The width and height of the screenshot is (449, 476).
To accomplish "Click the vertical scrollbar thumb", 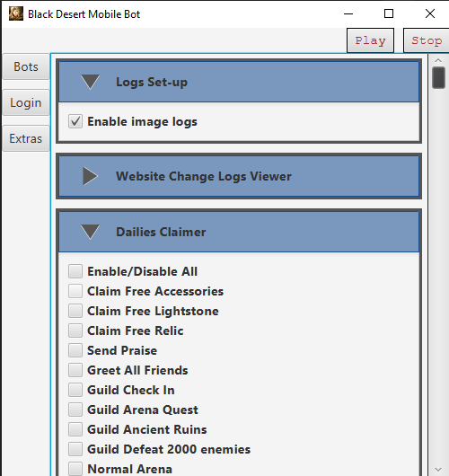I will (438, 78).
